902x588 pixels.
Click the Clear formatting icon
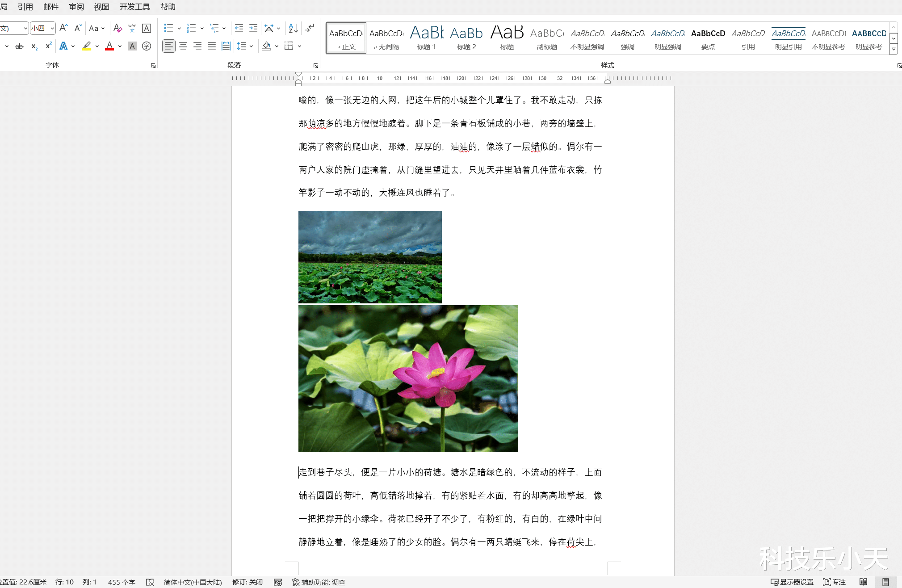coord(117,28)
